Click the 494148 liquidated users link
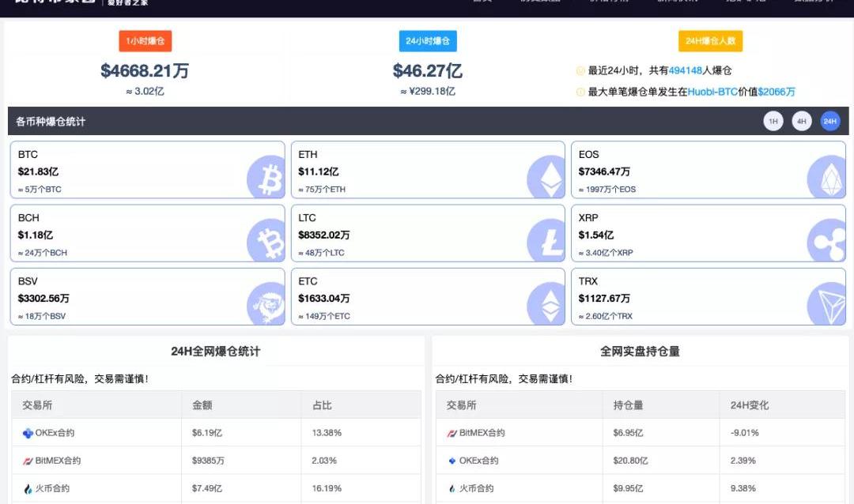 click(686, 70)
